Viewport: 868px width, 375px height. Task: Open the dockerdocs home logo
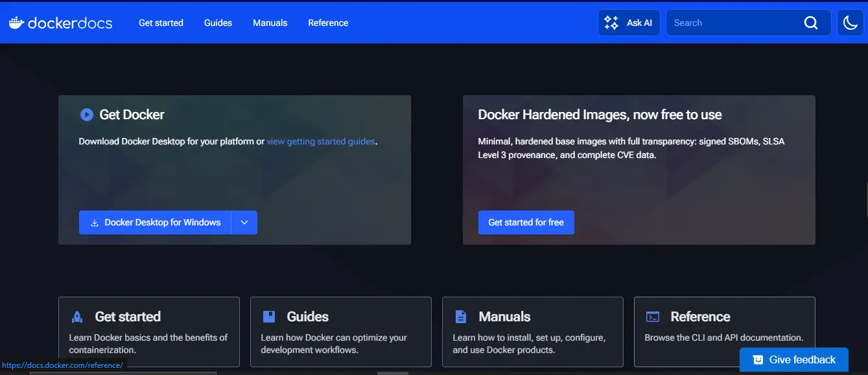pyautogui.click(x=60, y=23)
